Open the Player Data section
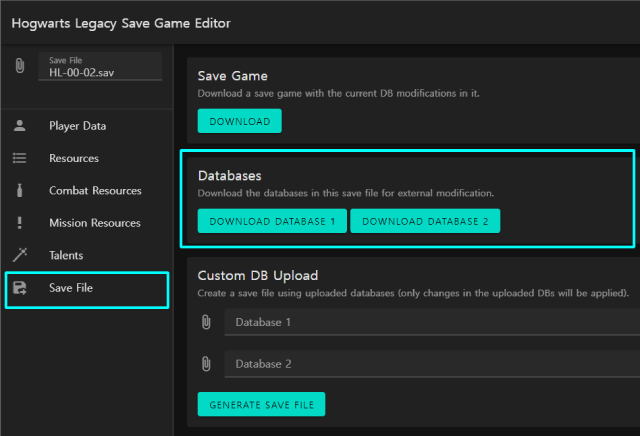640x436 pixels. [x=87, y=126]
